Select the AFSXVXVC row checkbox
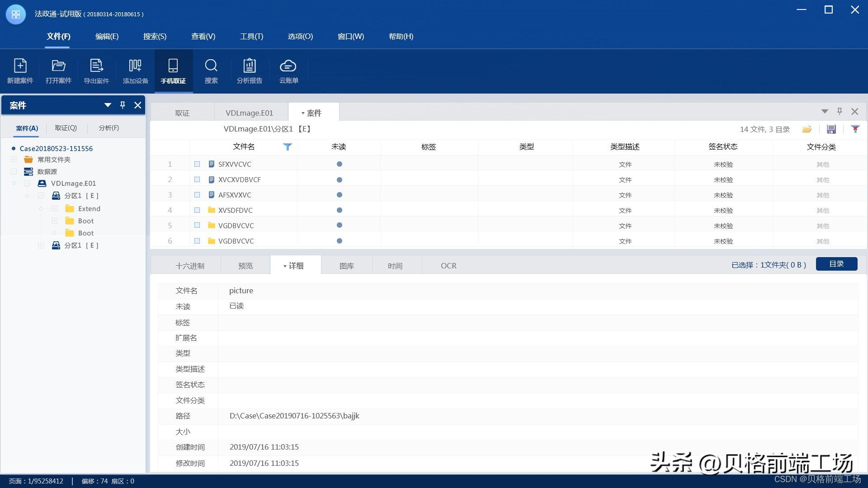Viewport: 868px width, 488px height. (197, 195)
